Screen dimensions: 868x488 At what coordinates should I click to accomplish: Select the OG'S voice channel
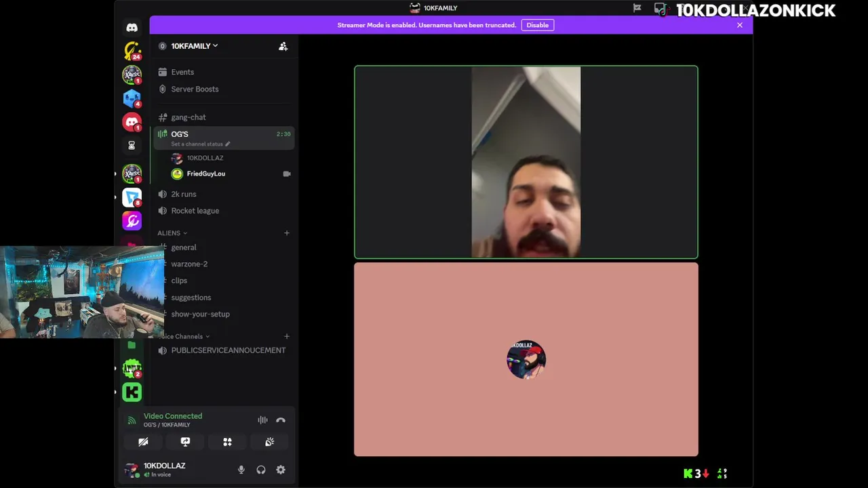pos(224,138)
